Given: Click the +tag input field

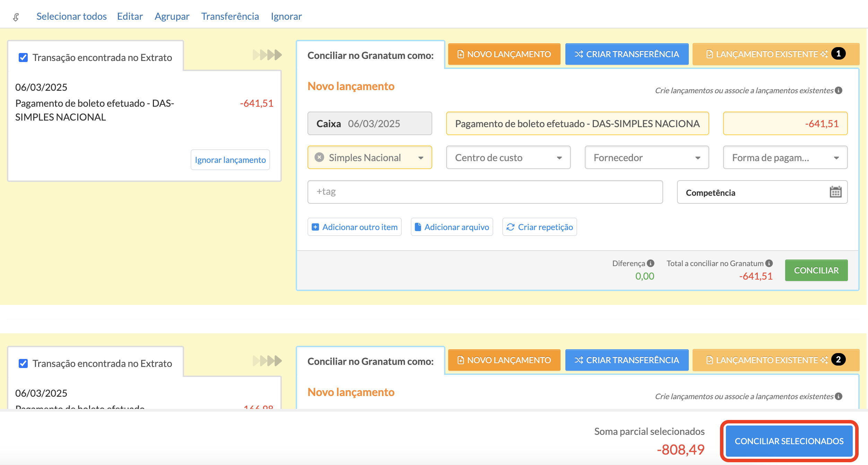Looking at the screenshot, I should [x=485, y=192].
